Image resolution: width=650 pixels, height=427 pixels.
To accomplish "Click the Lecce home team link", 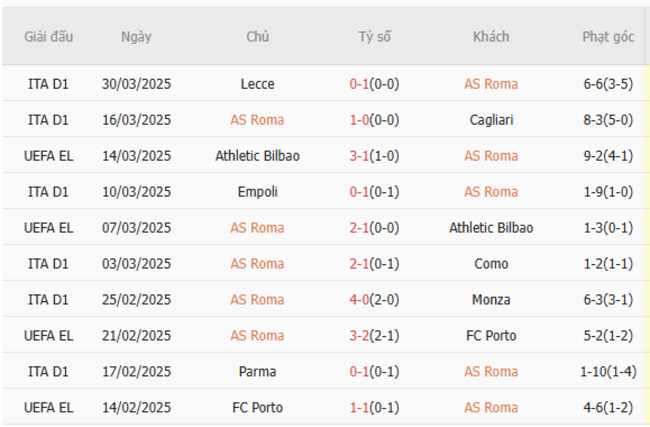I will click(257, 84).
